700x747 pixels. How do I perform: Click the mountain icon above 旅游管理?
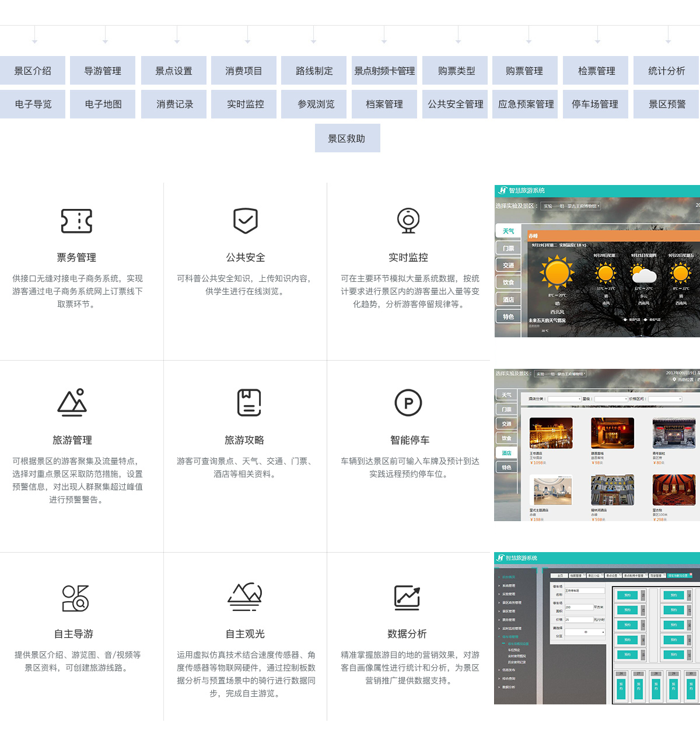pos(72,403)
